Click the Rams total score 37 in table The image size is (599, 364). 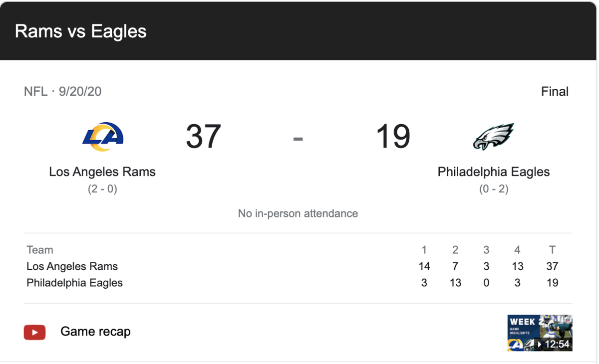click(552, 266)
